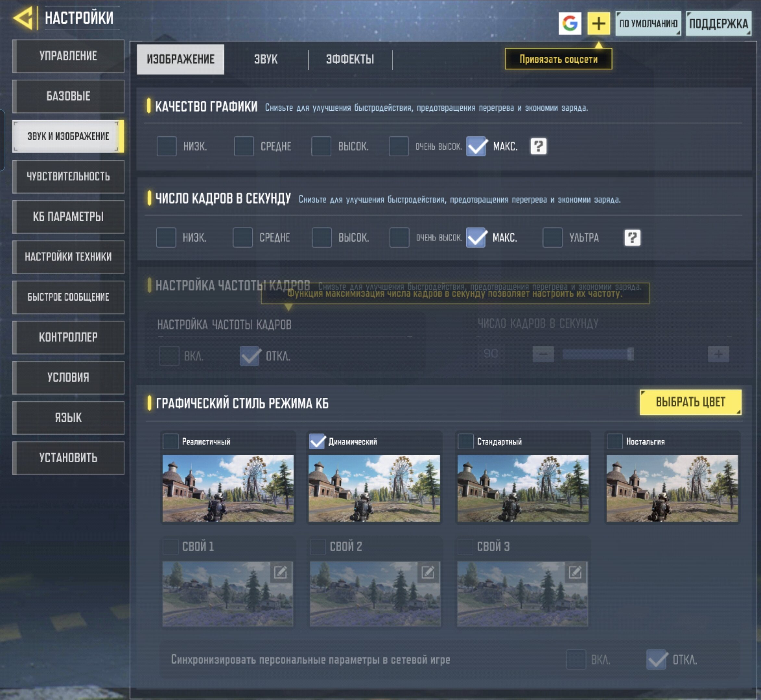Select the Ностальгия style thumbnail
This screenshot has height=700, width=761.
(x=672, y=488)
